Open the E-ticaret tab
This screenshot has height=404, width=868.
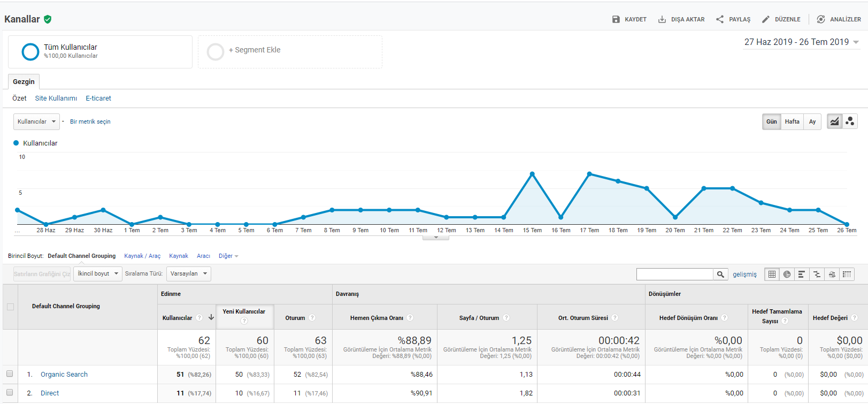click(98, 98)
